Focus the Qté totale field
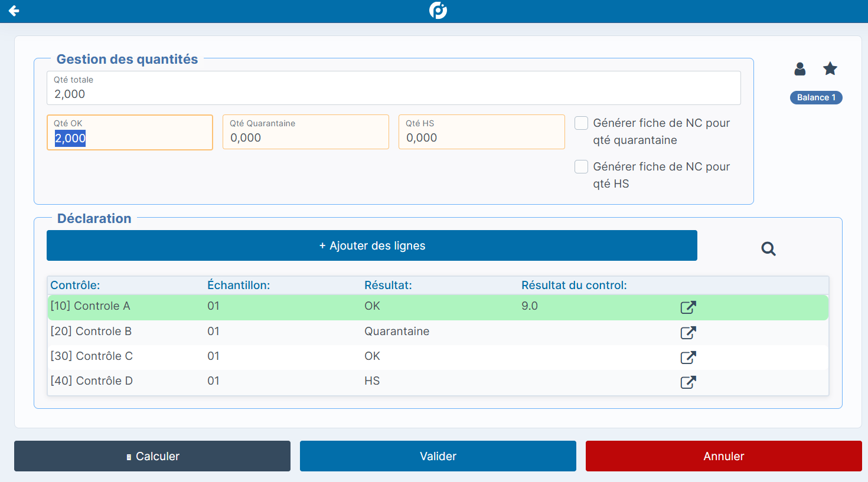868x482 pixels. (x=393, y=94)
